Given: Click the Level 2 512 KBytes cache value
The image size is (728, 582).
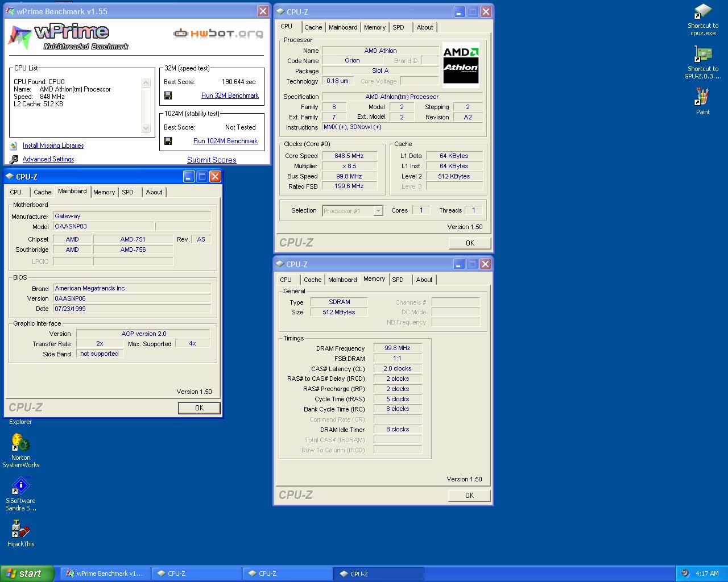Looking at the screenshot, I should tap(454, 176).
